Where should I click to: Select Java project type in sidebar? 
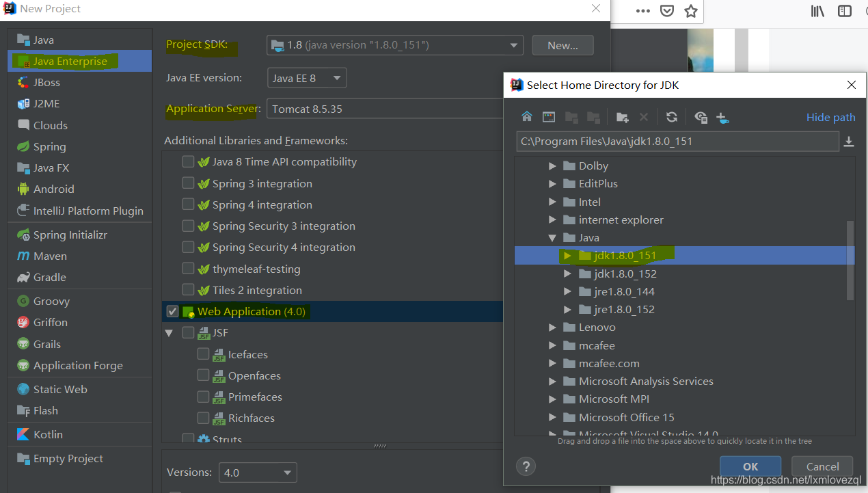click(80, 40)
